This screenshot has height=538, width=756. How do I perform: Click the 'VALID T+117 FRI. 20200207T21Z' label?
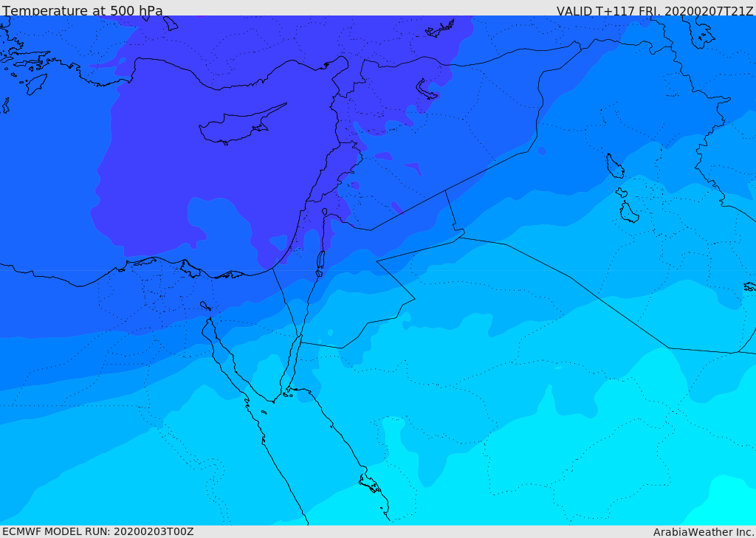(655, 10)
